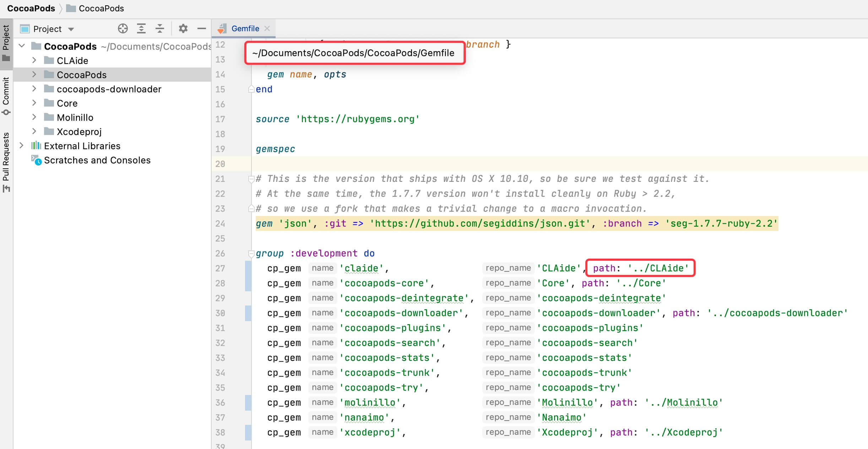The height and width of the screenshot is (449, 868).
Task: Expand External Libraries node
Action: coord(21,146)
